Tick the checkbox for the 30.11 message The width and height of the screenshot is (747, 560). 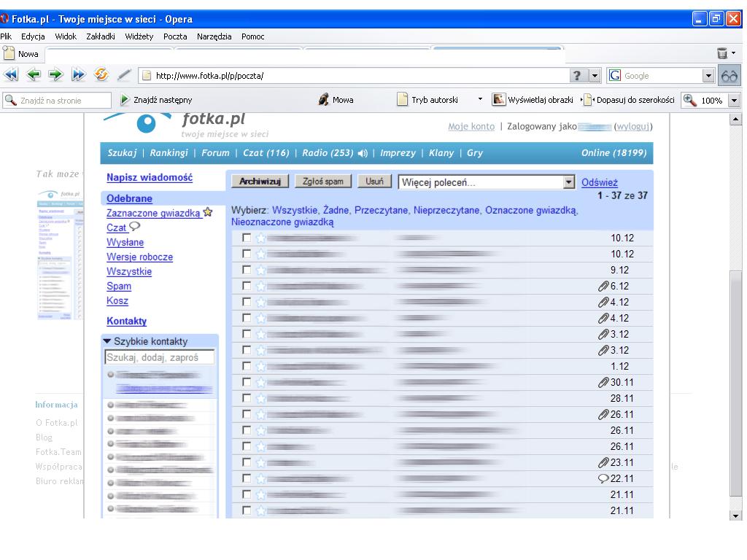pyautogui.click(x=247, y=382)
